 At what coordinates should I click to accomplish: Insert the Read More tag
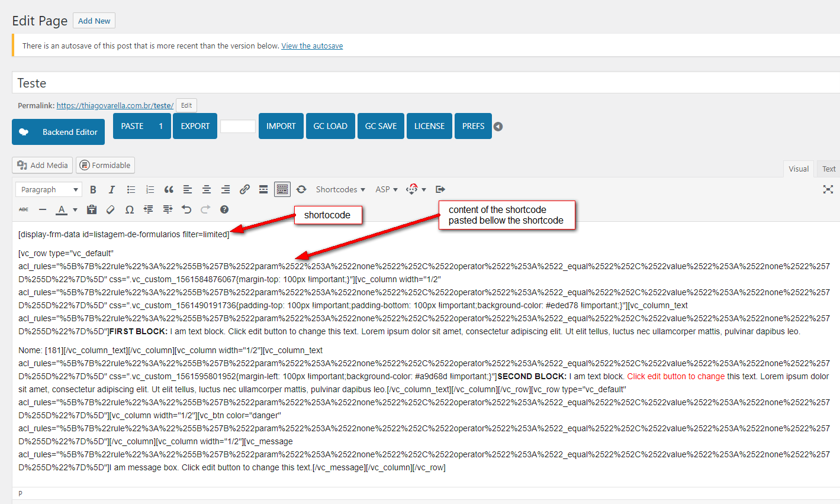[263, 189]
